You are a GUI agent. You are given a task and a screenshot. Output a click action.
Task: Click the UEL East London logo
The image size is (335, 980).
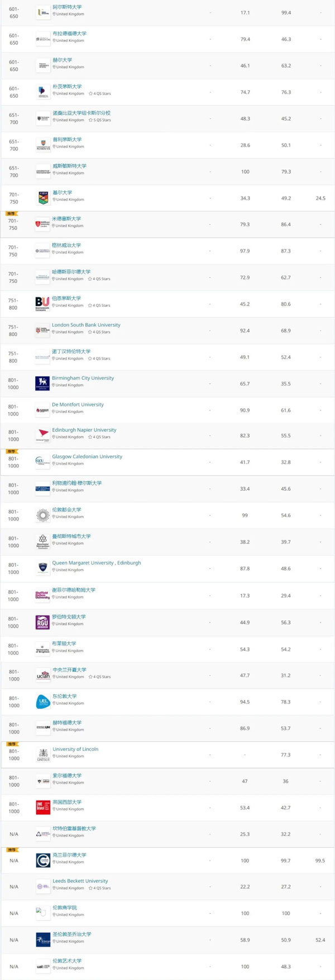[42, 702]
